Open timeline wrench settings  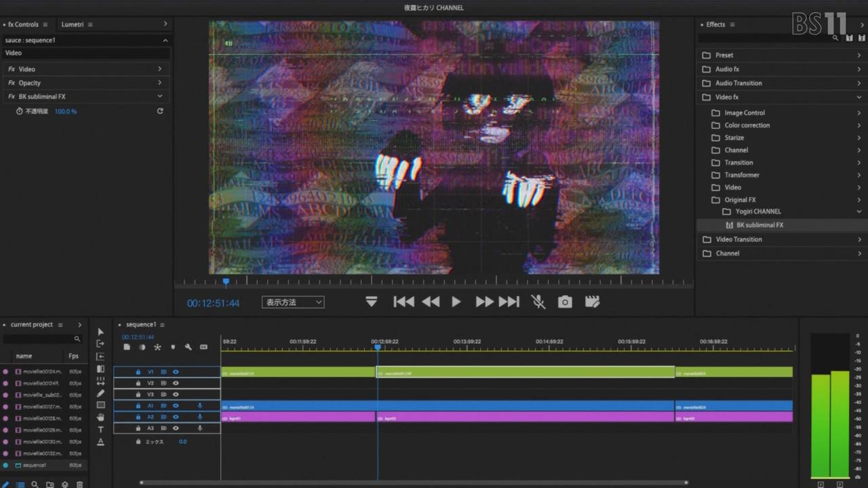pyautogui.click(x=189, y=347)
